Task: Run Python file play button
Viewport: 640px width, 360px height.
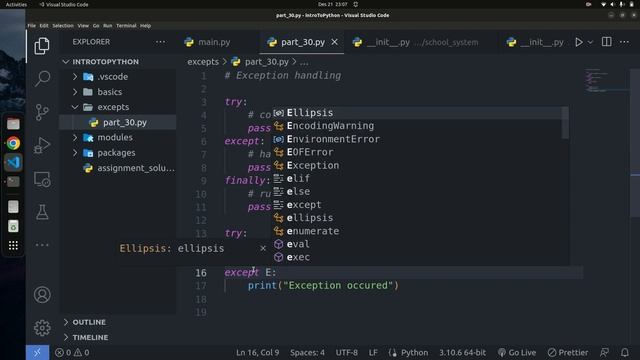Action: coord(579,42)
